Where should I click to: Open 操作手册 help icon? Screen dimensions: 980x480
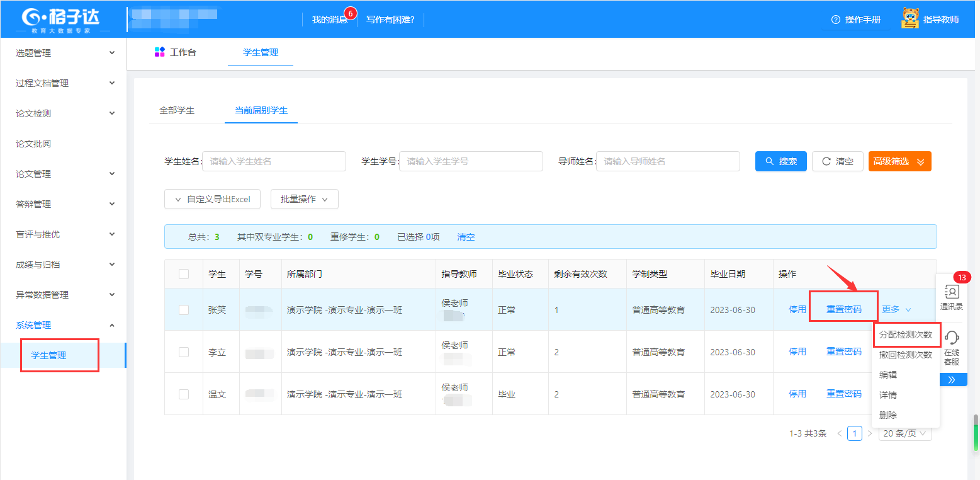coord(836,20)
